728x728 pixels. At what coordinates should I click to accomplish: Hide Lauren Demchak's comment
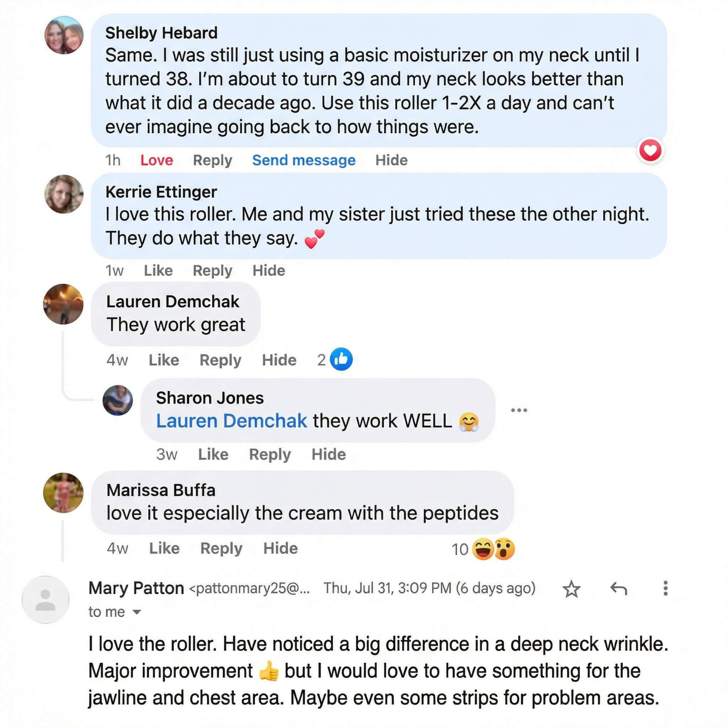pyautogui.click(x=279, y=360)
